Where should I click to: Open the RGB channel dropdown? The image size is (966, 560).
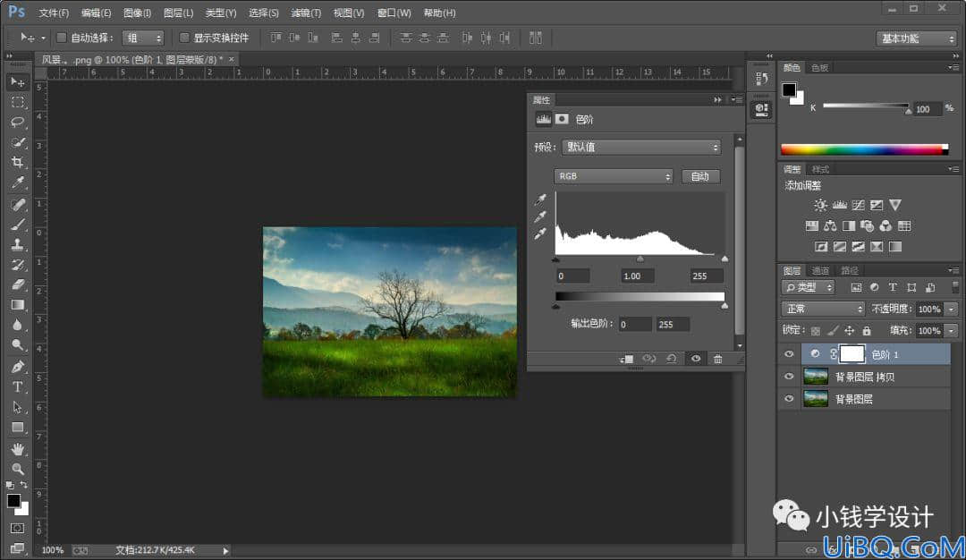614,176
